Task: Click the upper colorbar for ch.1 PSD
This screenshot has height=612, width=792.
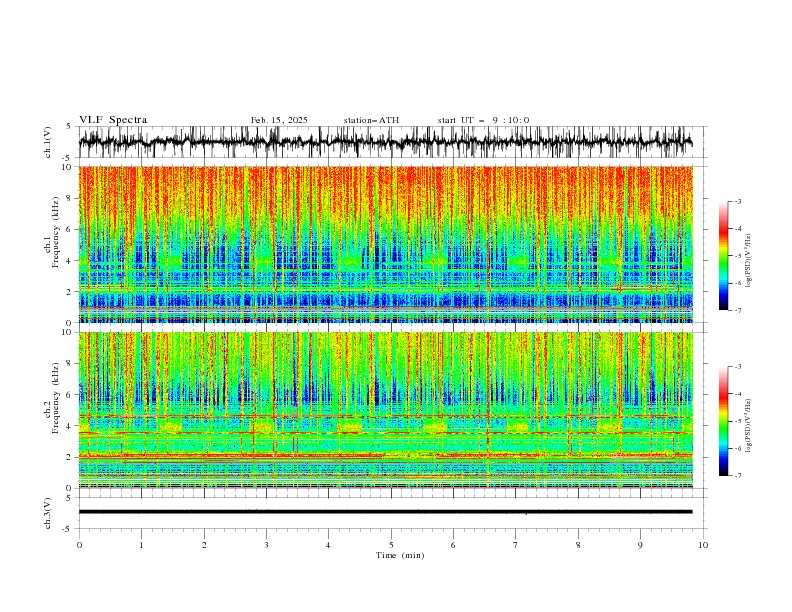Action: pos(723,256)
